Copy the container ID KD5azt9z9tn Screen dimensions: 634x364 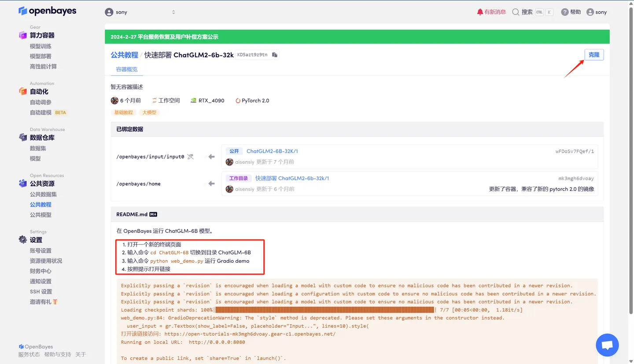pyautogui.click(x=275, y=55)
